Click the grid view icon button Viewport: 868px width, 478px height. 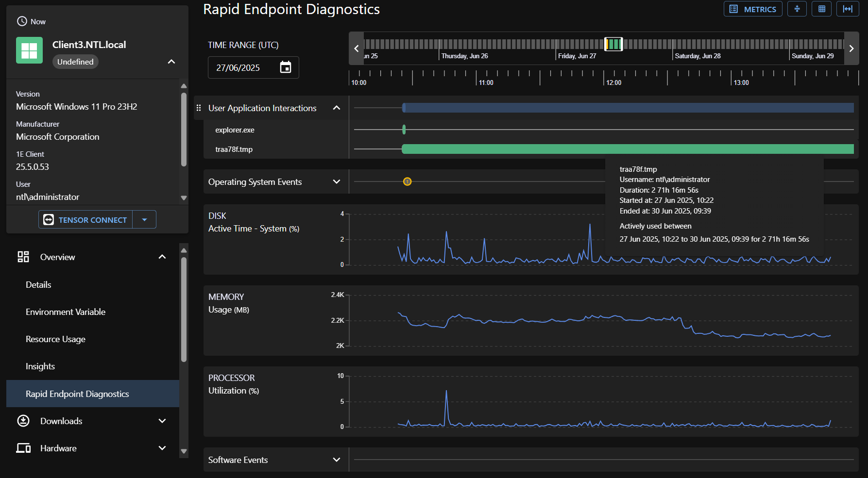822,9
